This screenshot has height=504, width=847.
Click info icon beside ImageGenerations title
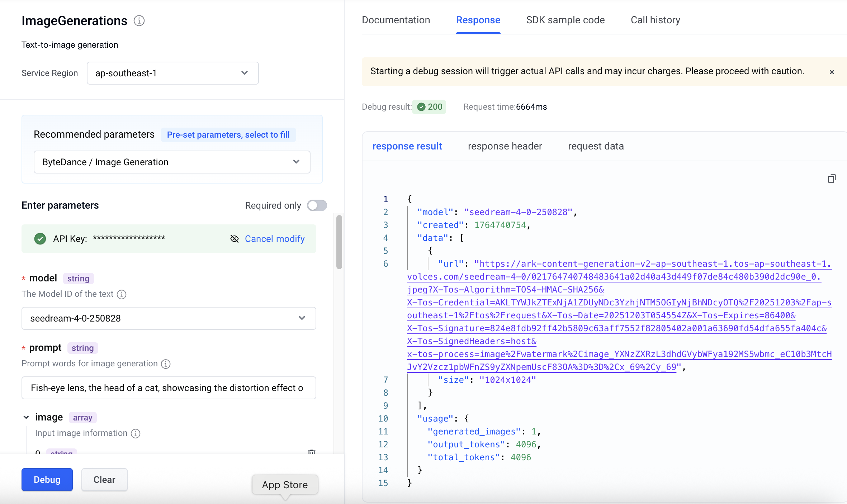click(139, 21)
